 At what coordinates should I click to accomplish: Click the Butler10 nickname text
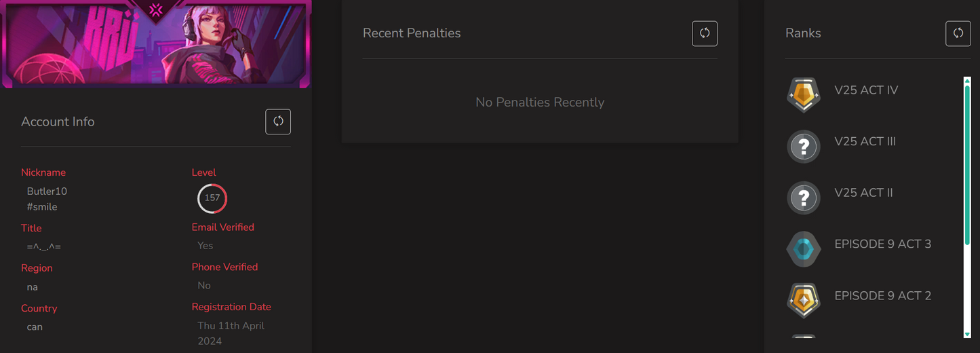(47, 191)
